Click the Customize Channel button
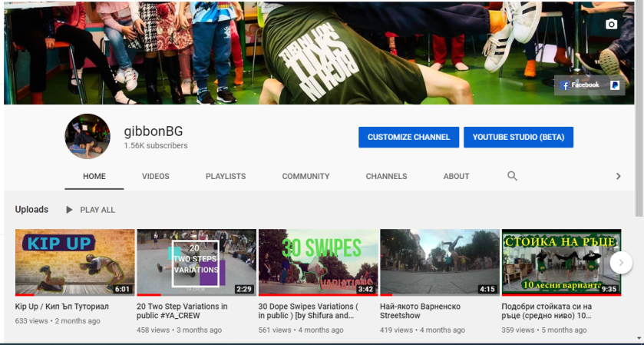The image size is (644, 345). 408,138
